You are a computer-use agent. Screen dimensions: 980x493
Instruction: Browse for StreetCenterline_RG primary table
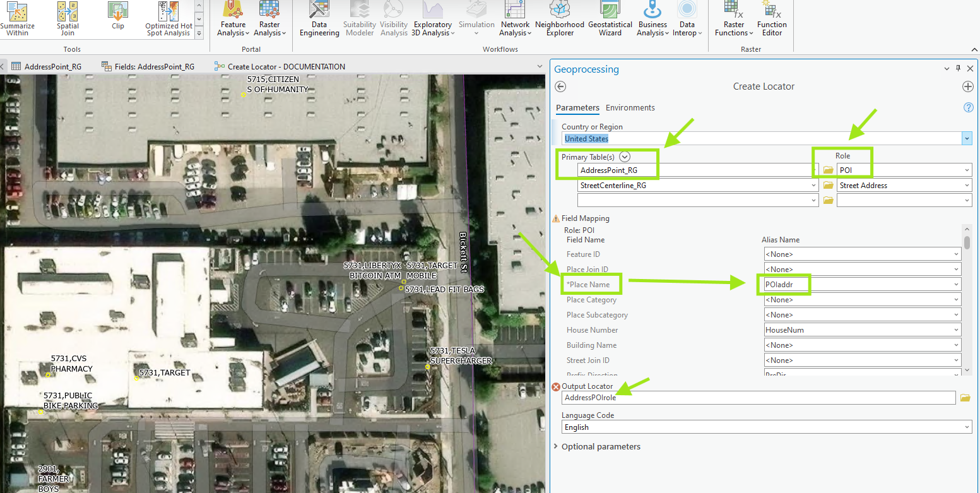(x=829, y=186)
